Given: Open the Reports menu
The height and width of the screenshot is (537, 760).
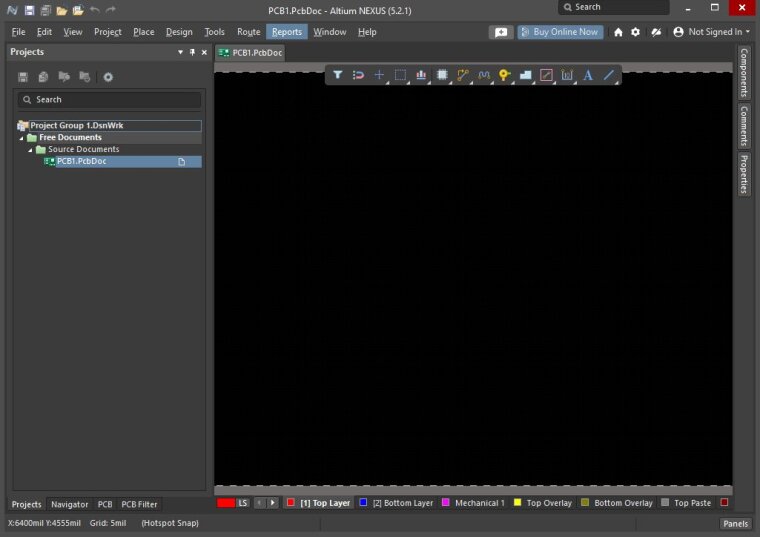Looking at the screenshot, I should click(x=287, y=32).
